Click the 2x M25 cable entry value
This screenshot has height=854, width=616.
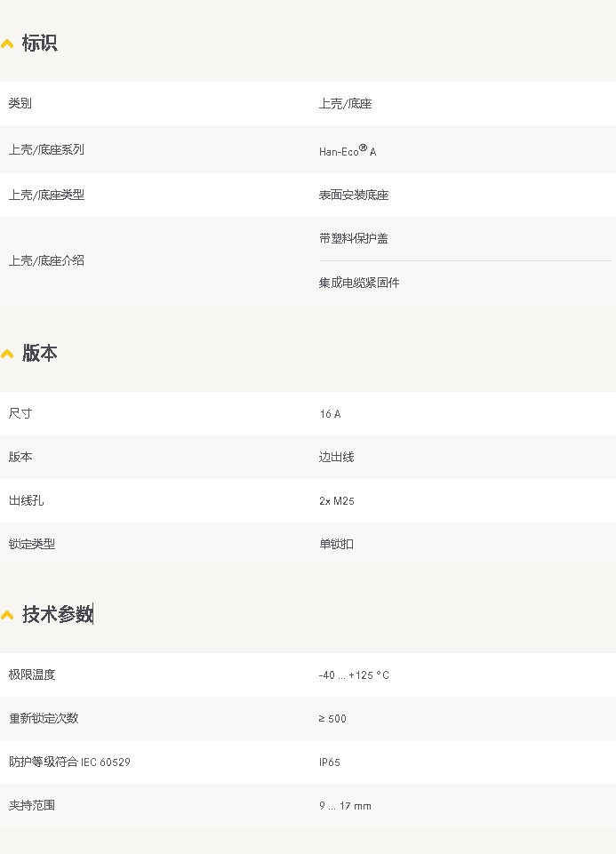(337, 501)
